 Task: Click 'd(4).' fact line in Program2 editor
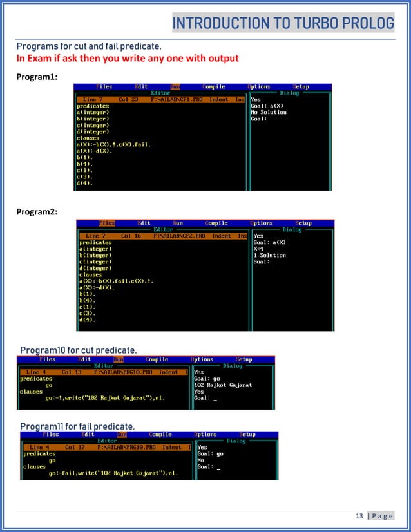(x=87, y=319)
